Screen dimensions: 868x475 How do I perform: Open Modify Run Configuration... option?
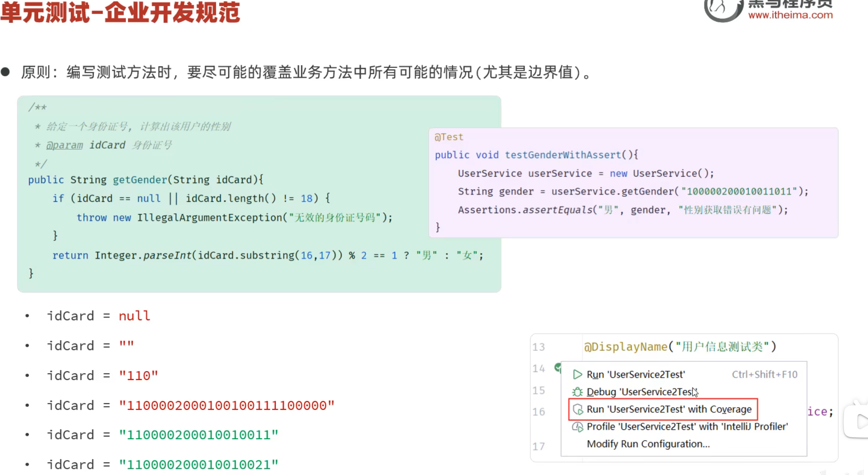pos(648,444)
